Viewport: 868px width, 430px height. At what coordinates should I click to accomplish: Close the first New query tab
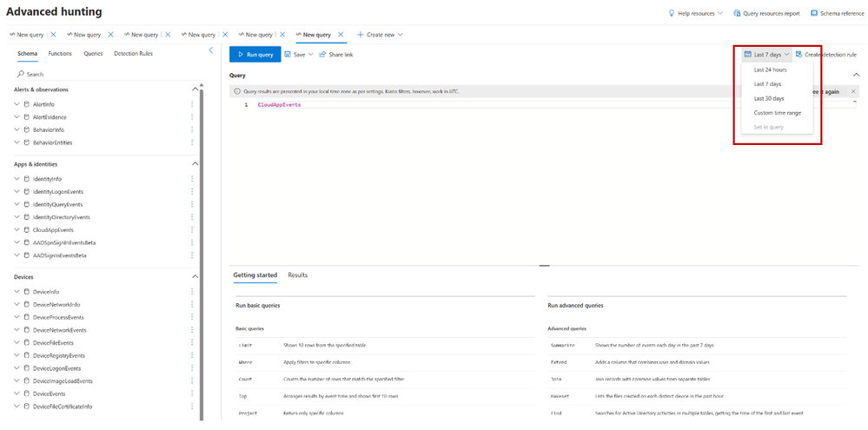tap(54, 34)
